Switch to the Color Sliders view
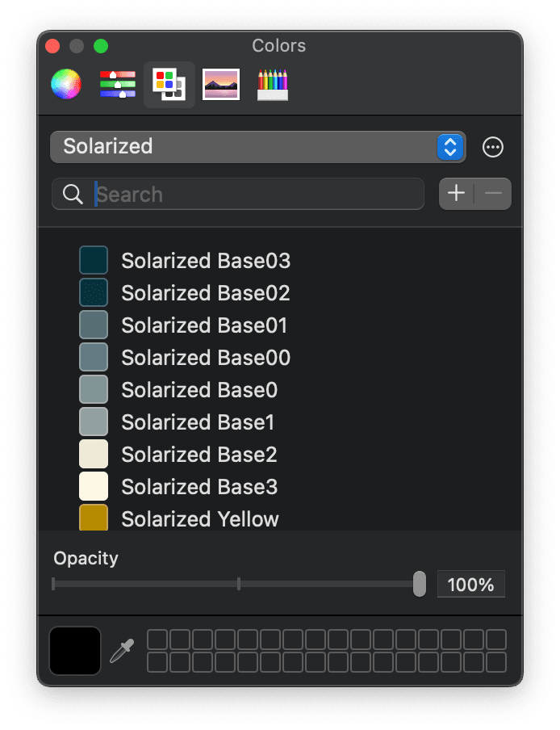 pos(117,84)
